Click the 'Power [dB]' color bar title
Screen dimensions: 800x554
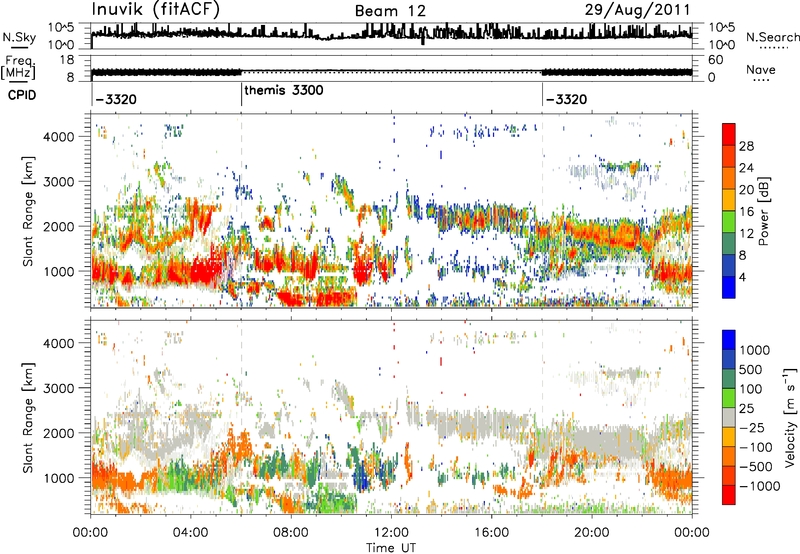(x=763, y=211)
